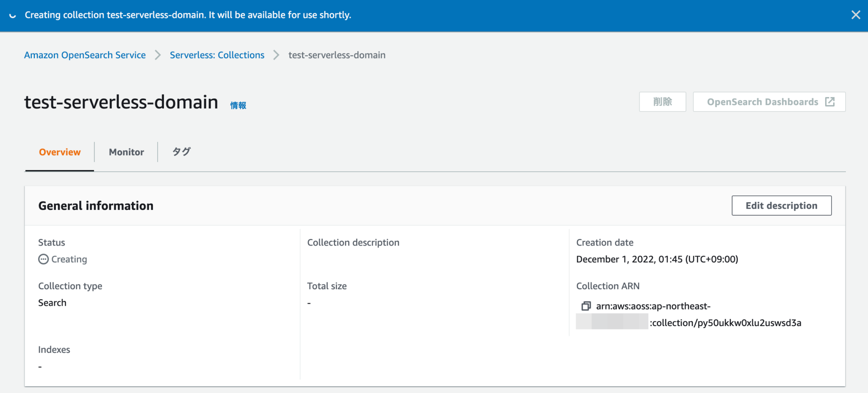Viewport: 868px width, 393px height.
Task: Click the General information header
Action: pos(96,206)
